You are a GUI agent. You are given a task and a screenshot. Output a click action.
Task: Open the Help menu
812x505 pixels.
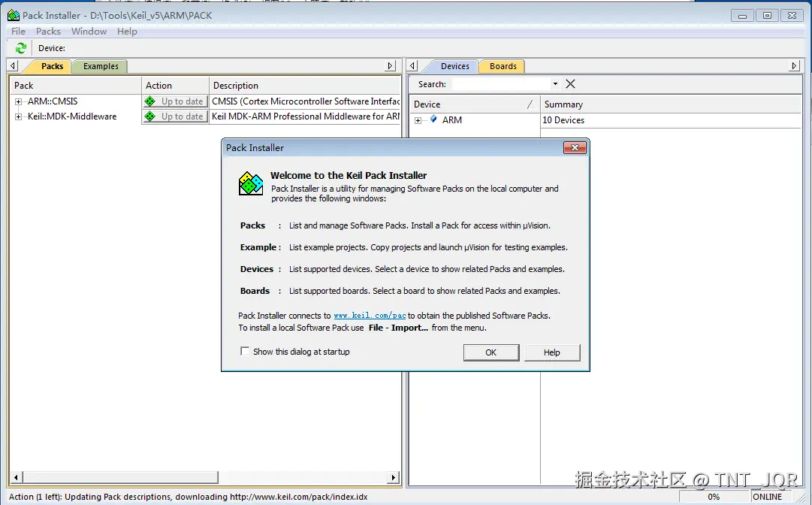tap(127, 31)
